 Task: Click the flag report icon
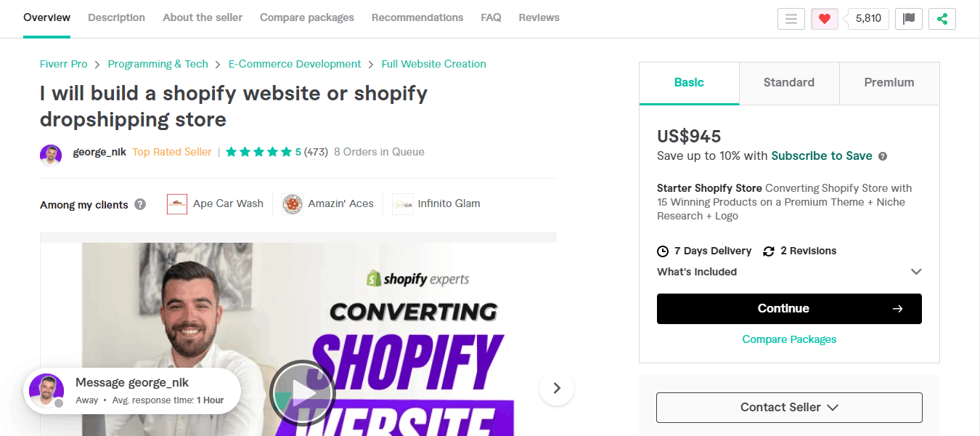click(x=908, y=18)
